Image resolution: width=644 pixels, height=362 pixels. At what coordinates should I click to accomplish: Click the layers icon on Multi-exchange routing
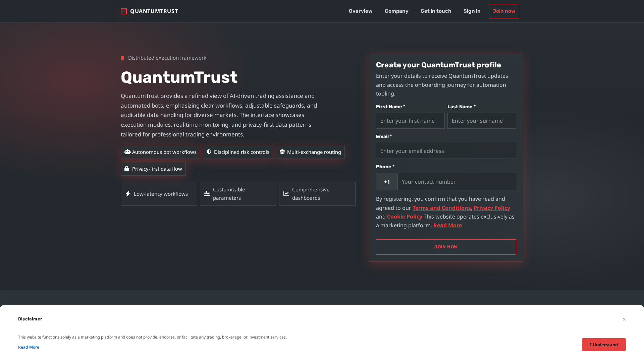[282, 152]
